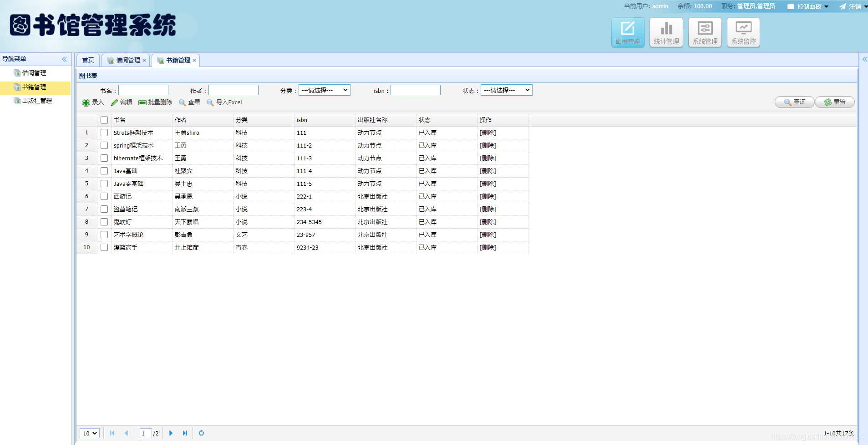
Task: Check the 灌篮高手 row checkbox
Action: coord(104,247)
